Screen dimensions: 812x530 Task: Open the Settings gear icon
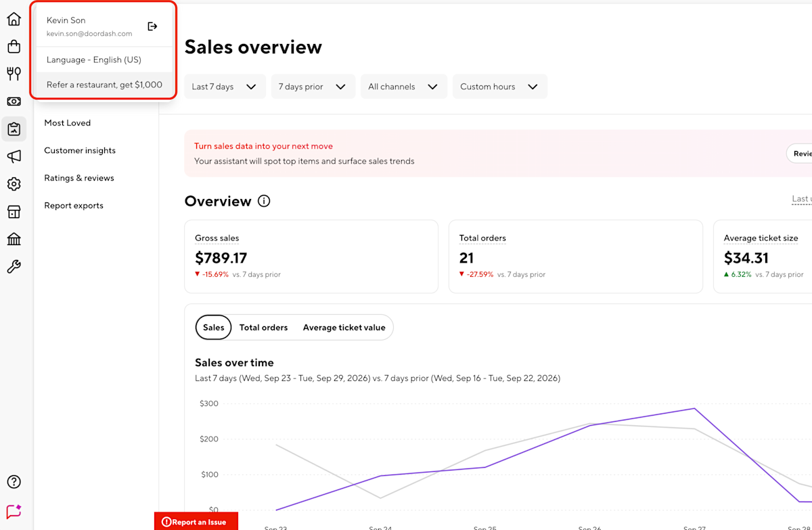coord(14,184)
